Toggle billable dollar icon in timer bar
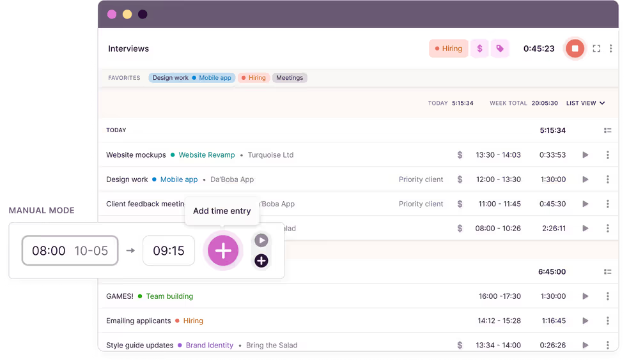 click(479, 49)
